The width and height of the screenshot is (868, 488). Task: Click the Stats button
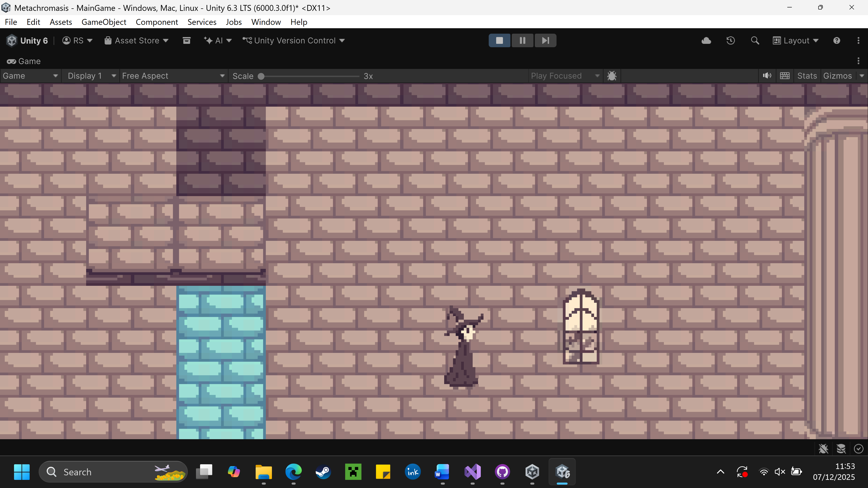click(x=807, y=76)
